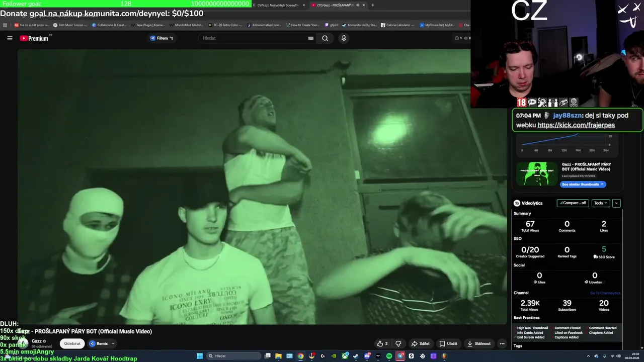Open the Calorie Calculator bookmark
Screen dimensions: 644x362
[397, 25]
